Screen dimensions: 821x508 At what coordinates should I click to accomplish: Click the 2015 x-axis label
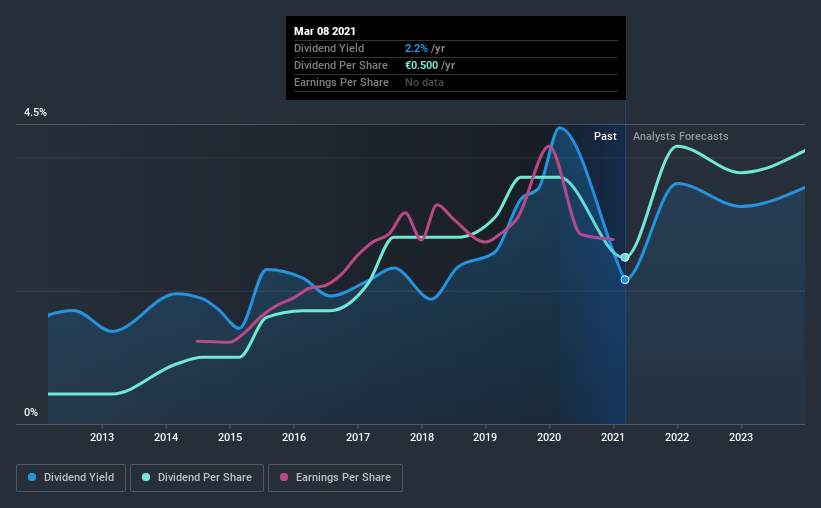pyautogui.click(x=230, y=437)
